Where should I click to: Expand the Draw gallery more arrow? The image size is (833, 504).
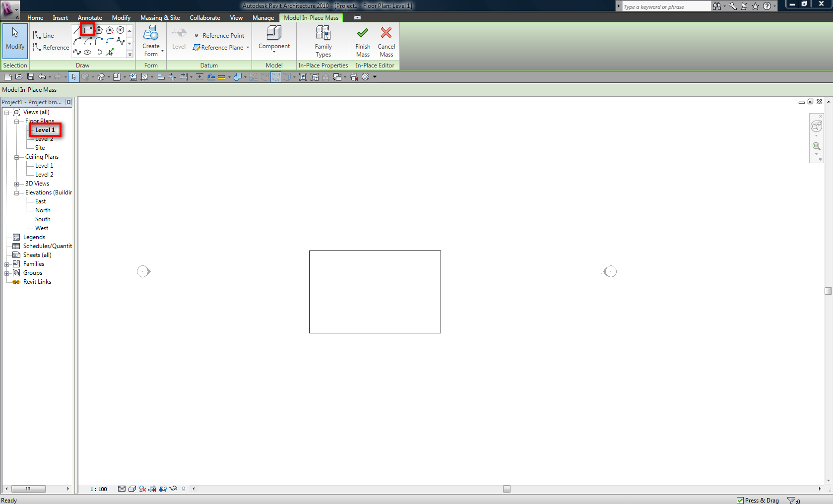130,54
